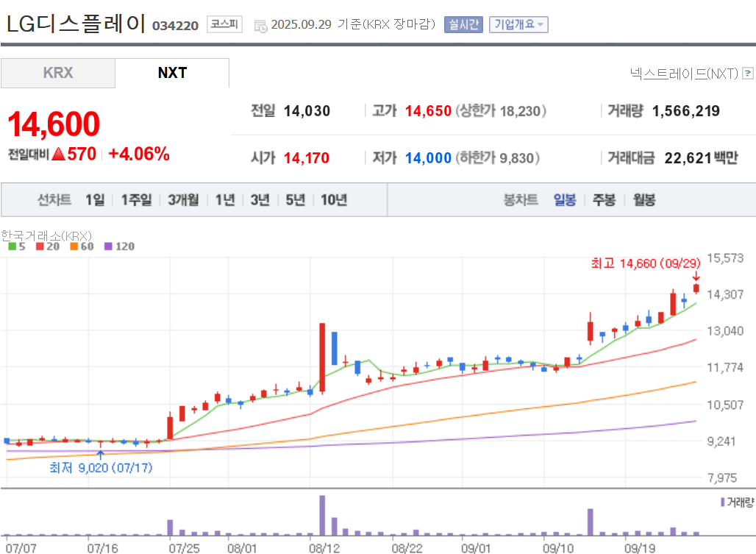Select 5년 line chart period
756x554 pixels.
pyautogui.click(x=295, y=199)
